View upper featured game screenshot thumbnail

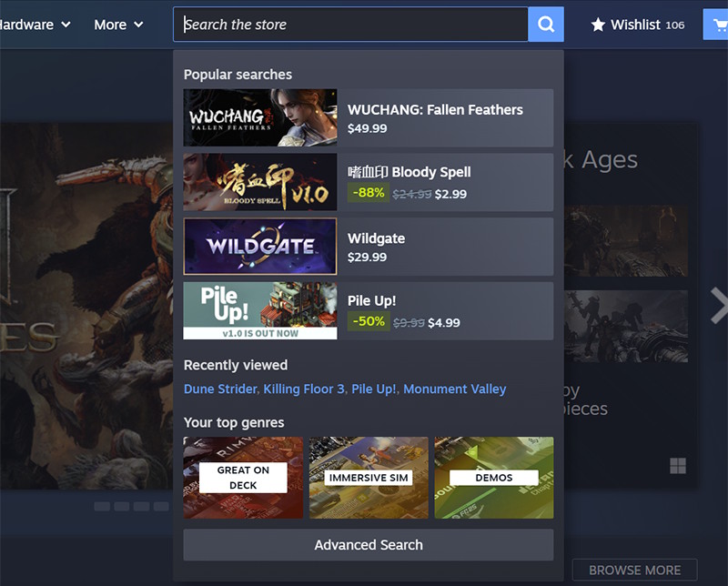tap(626, 241)
